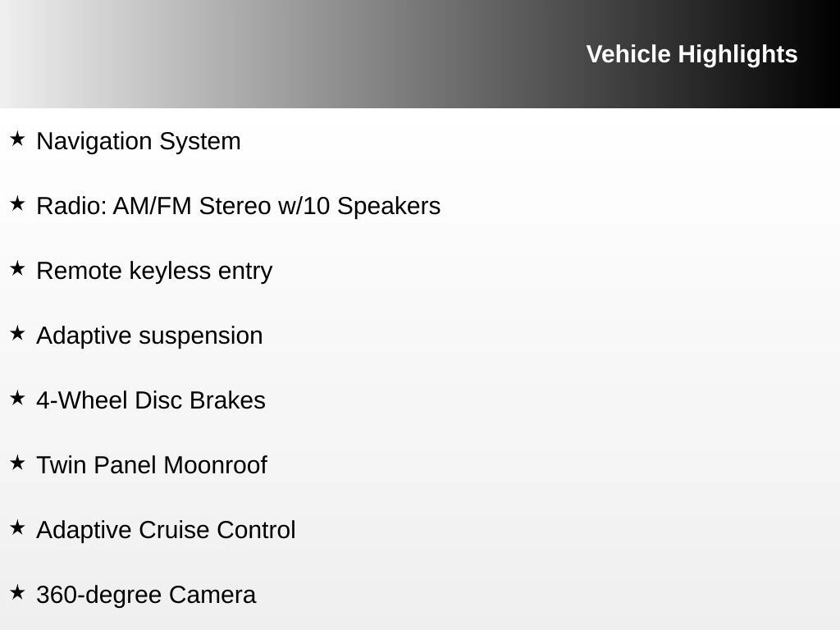Click the star bullet beside Navigation System
The height and width of the screenshot is (630, 840).
(x=17, y=139)
